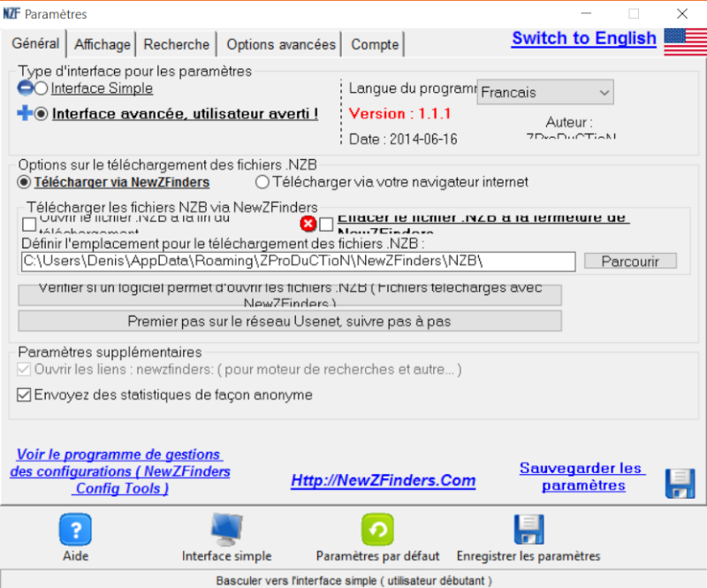Viewport: 707px width, 588px height.
Task: Click Basculer vers l'interface simple status bar
Action: [x=353, y=580]
